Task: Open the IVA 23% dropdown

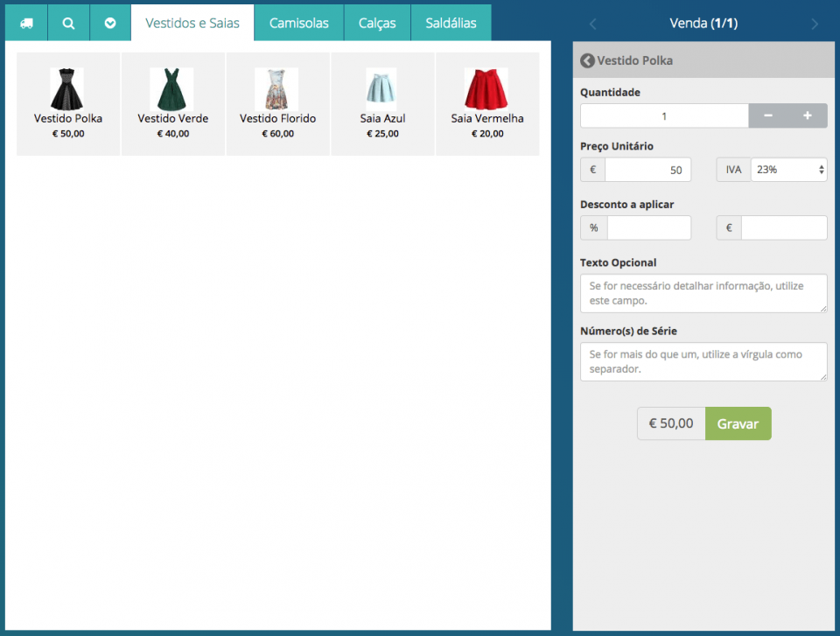Action: pyautogui.click(x=788, y=170)
